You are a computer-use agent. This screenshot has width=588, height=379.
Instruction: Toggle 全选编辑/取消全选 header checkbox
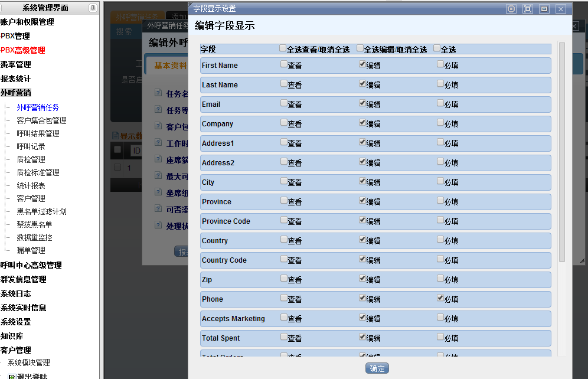(360, 48)
